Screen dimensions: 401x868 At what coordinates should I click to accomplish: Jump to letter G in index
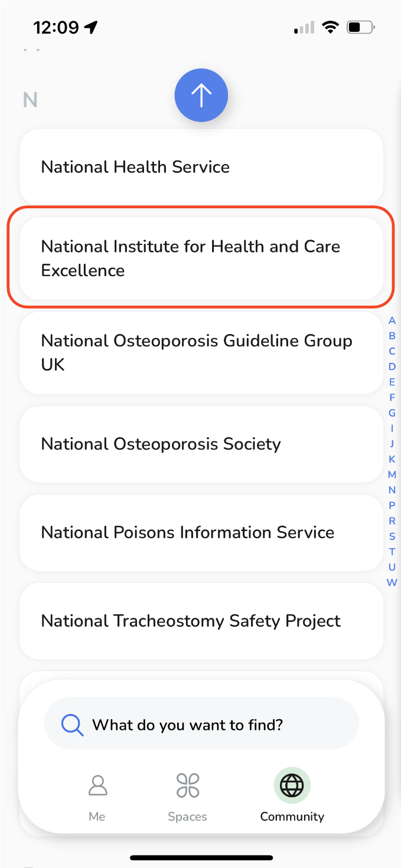click(392, 413)
